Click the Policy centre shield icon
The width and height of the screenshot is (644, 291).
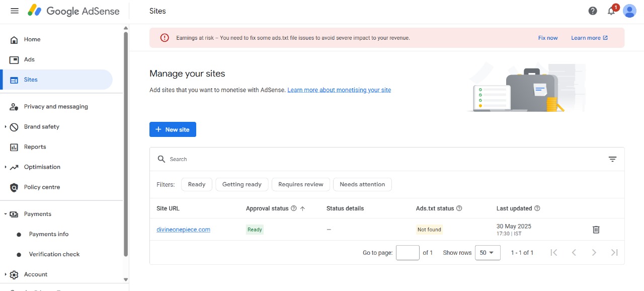click(x=14, y=187)
